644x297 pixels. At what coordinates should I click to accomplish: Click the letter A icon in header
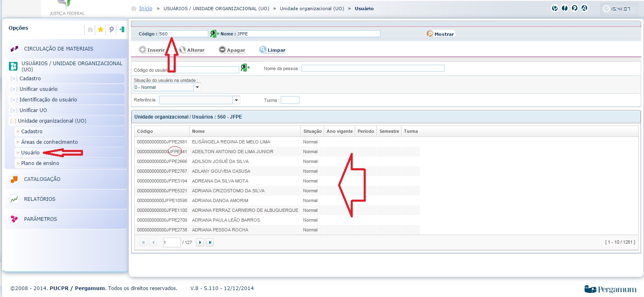pyautogui.click(x=584, y=8)
